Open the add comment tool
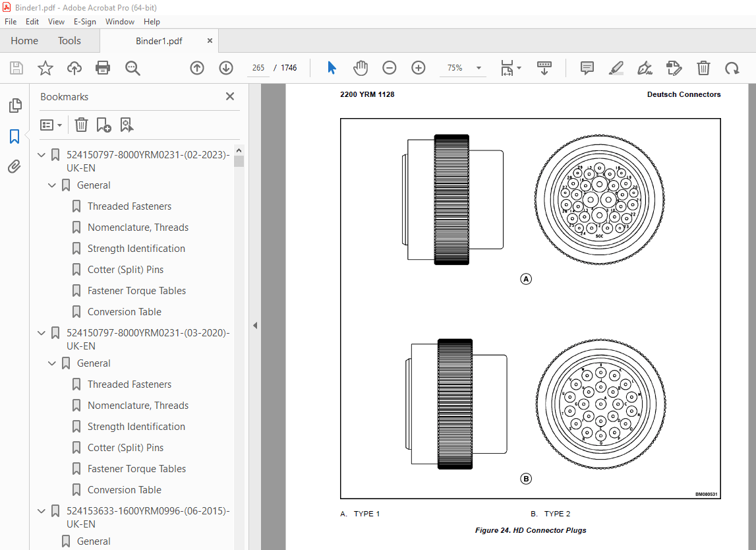The height and width of the screenshot is (550, 756). [587, 68]
